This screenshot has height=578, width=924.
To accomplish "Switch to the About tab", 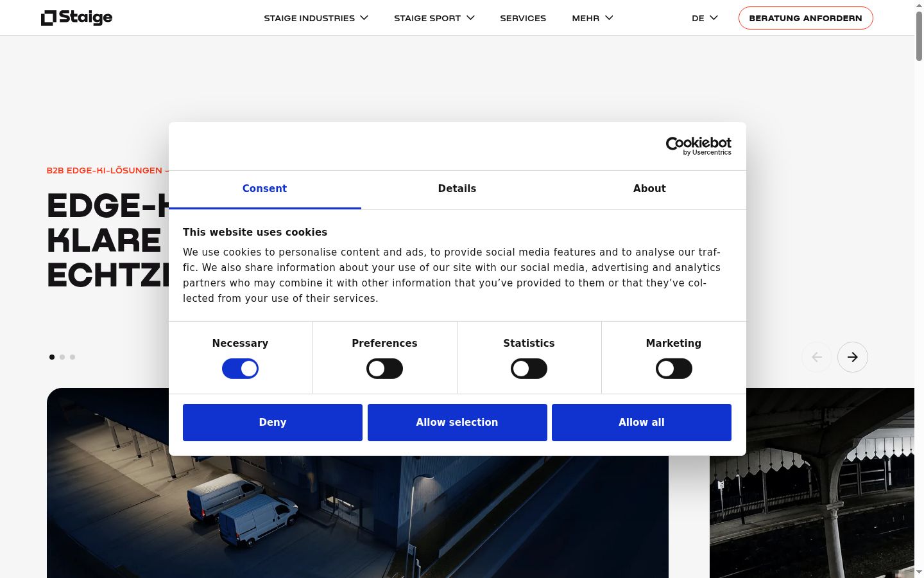I will (x=649, y=189).
